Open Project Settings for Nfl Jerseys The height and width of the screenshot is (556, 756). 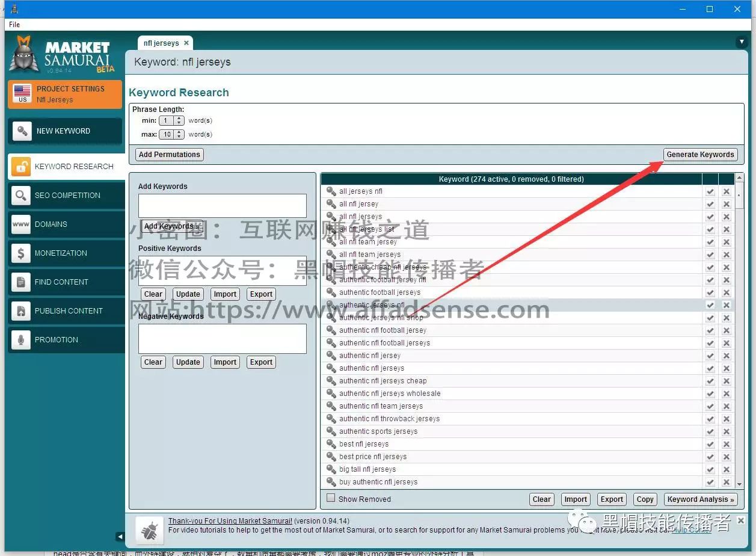click(65, 94)
